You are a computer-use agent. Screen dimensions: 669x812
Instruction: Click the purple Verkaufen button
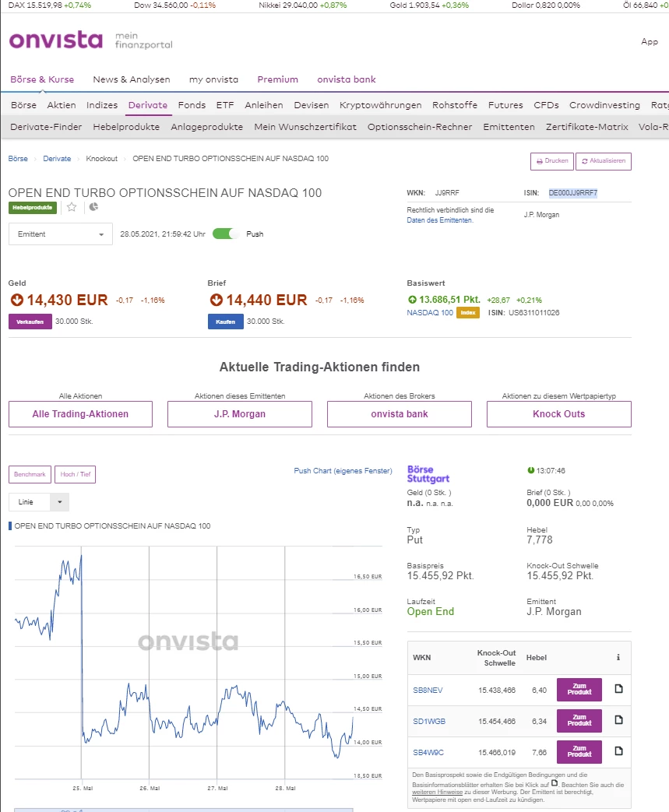click(x=30, y=322)
